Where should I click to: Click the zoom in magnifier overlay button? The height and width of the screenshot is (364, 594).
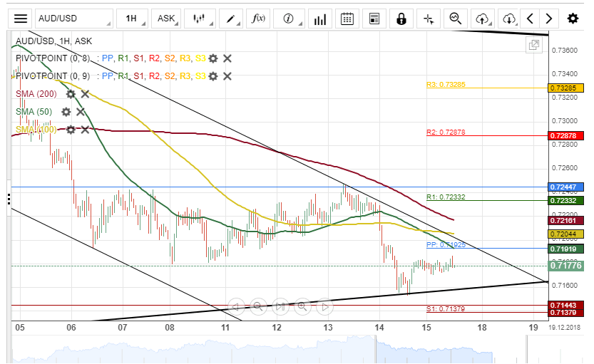(x=302, y=307)
